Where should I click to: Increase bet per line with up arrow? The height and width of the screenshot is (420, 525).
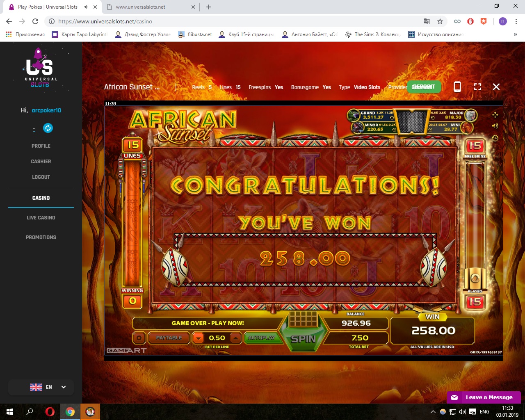coord(235,338)
